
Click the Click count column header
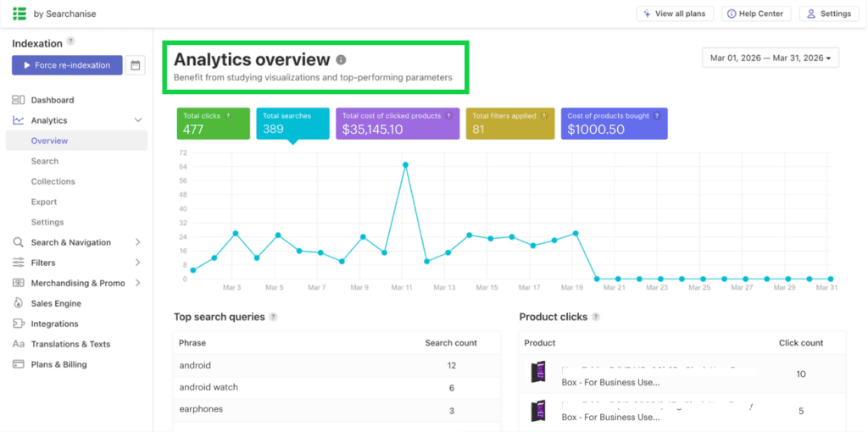pos(801,343)
